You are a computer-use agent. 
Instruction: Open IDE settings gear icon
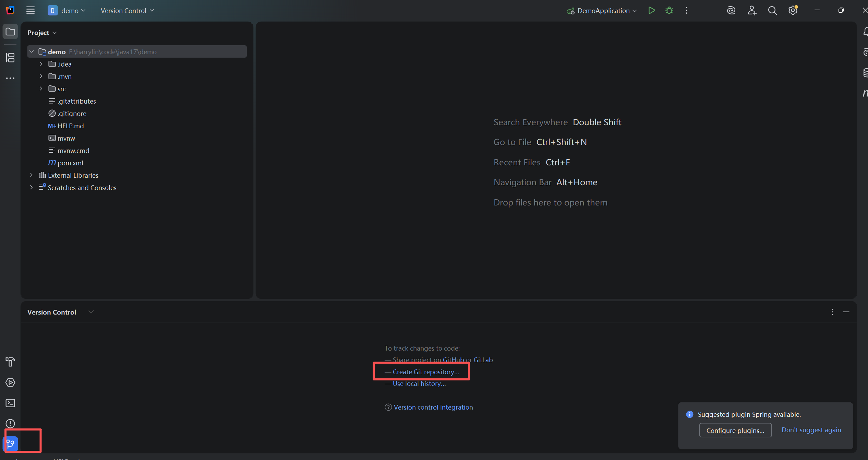tap(793, 11)
